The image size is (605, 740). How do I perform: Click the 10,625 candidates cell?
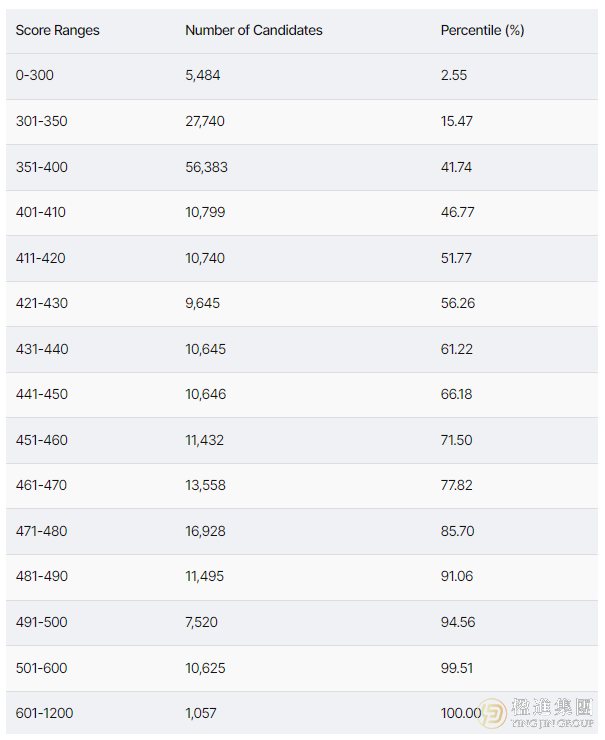pyautogui.click(x=205, y=668)
